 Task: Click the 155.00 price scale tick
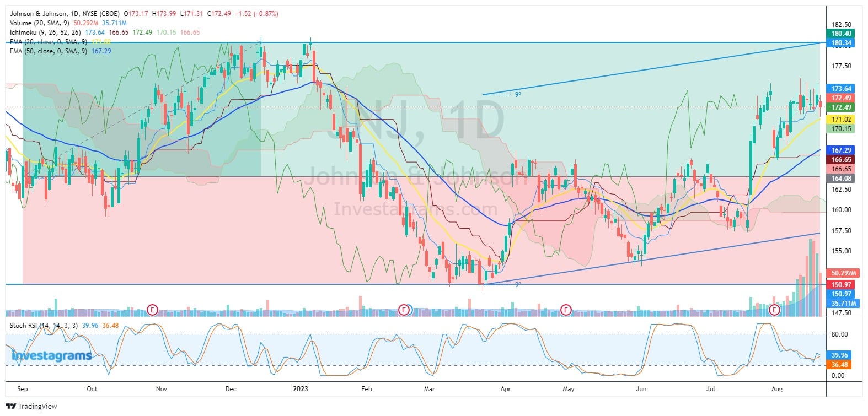pyautogui.click(x=842, y=251)
